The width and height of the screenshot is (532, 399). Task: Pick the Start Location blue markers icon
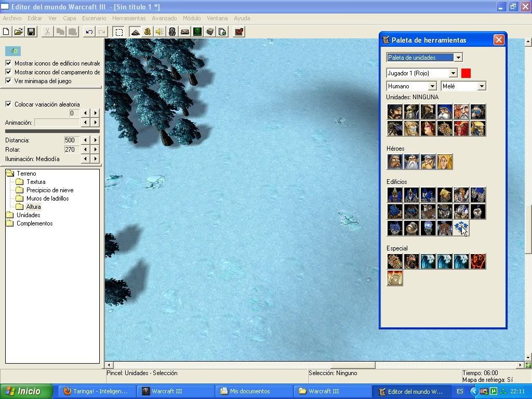pyautogui.click(x=461, y=228)
